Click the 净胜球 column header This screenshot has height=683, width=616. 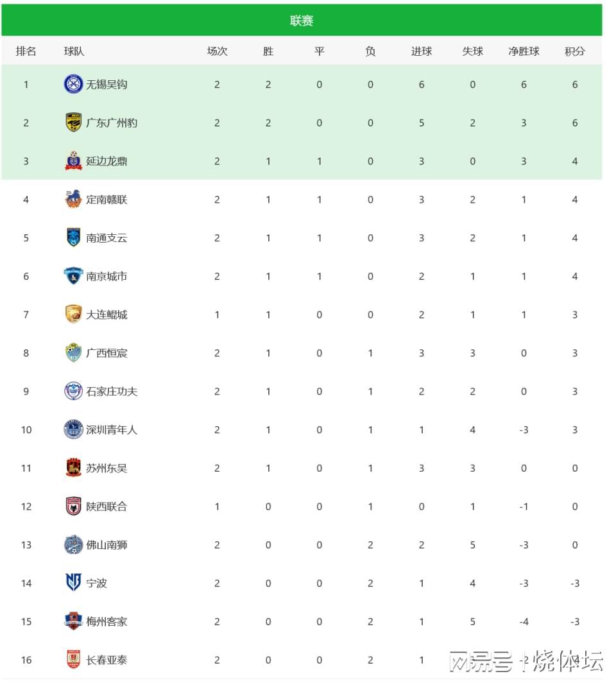pos(524,51)
